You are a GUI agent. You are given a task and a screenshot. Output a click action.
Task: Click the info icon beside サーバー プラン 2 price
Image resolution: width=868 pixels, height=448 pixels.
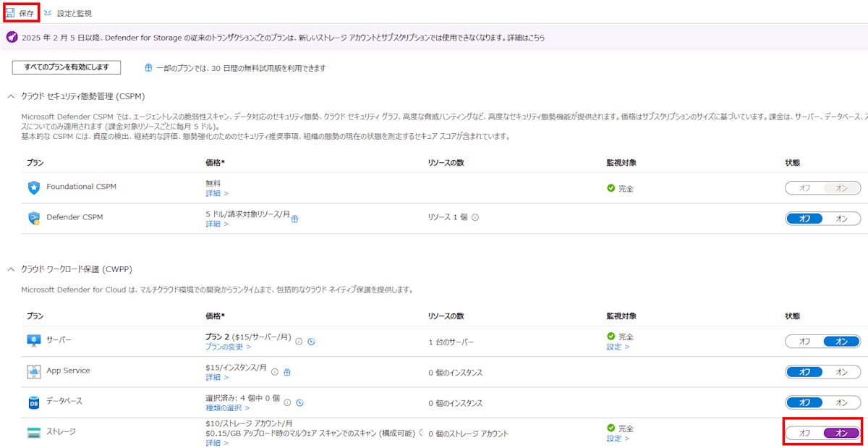[x=299, y=342]
